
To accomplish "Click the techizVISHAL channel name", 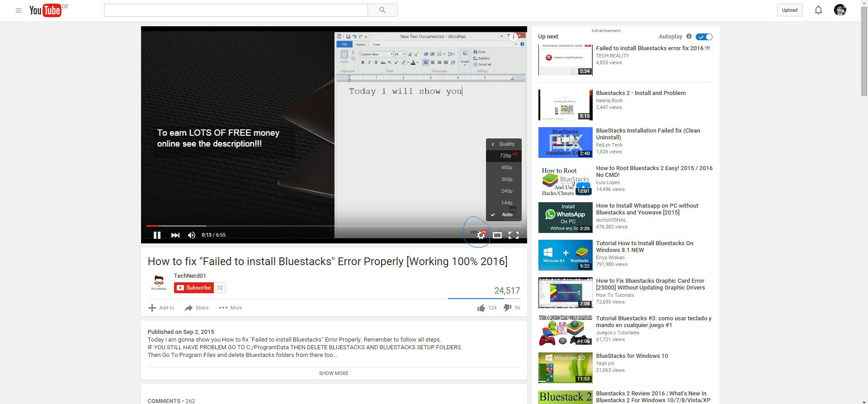I will point(611,220).
